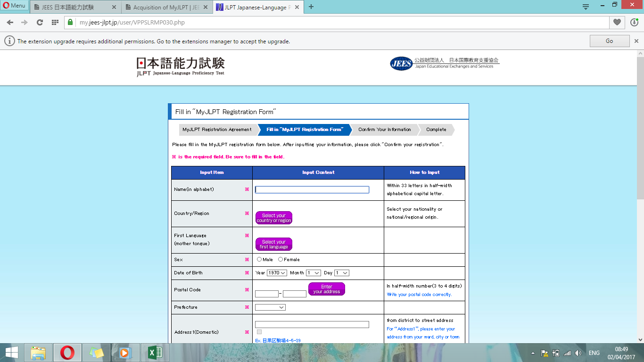
Task: Dismiss the extension upgrade notice
Action: pyautogui.click(x=636, y=41)
